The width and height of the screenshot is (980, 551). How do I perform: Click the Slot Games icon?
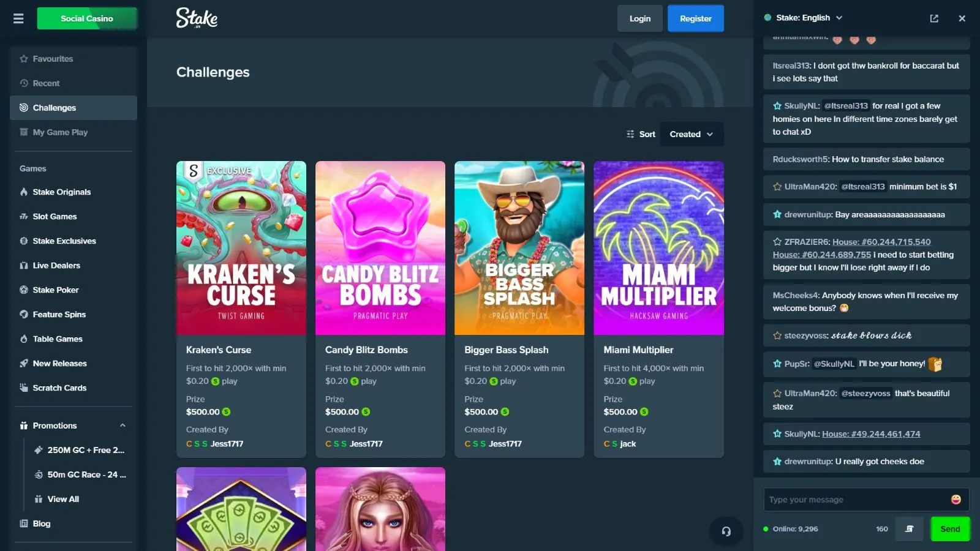24,216
